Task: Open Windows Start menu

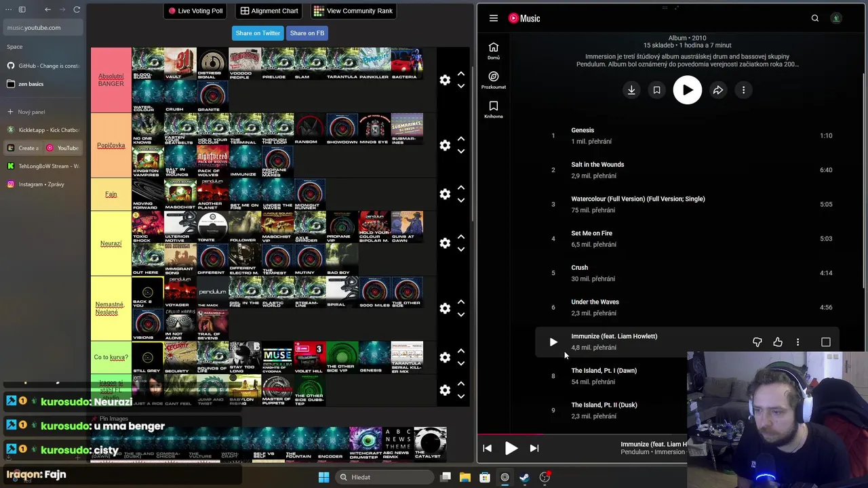Action: point(323,477)
